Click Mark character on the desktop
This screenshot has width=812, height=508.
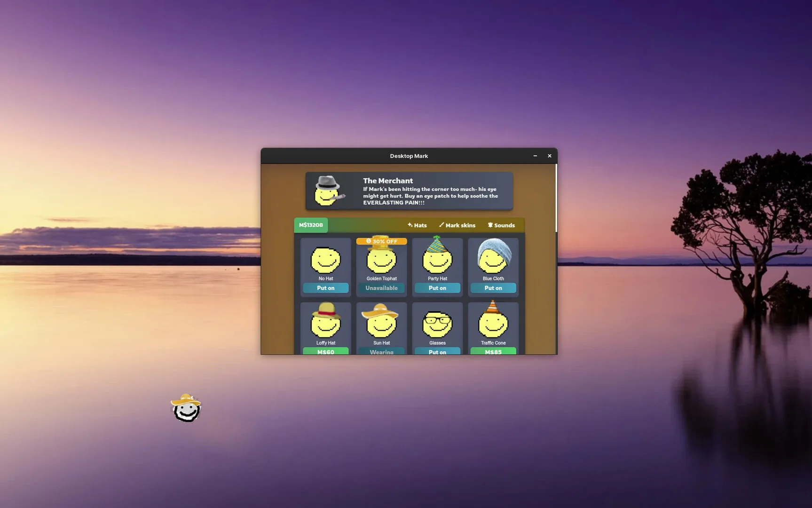click(186, 408)
